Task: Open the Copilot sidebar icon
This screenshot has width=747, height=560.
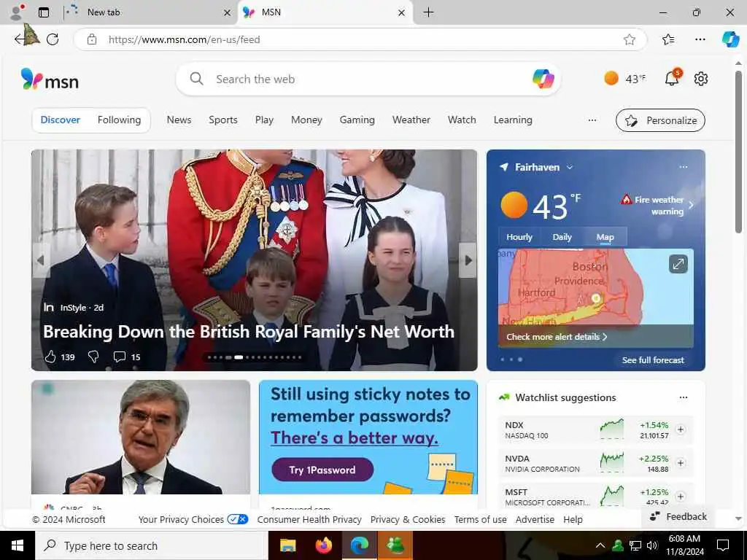Action: coord(730,39)
